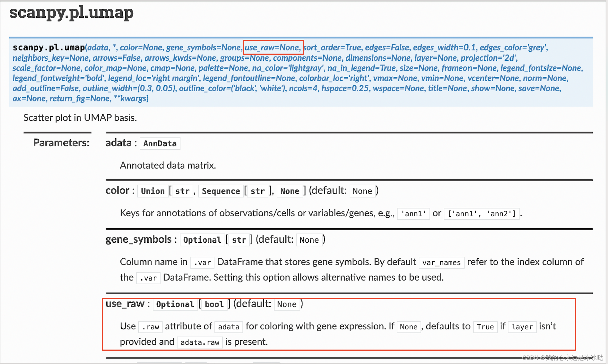
Task: Click sort_order=True in the signature
Action: 333,48
